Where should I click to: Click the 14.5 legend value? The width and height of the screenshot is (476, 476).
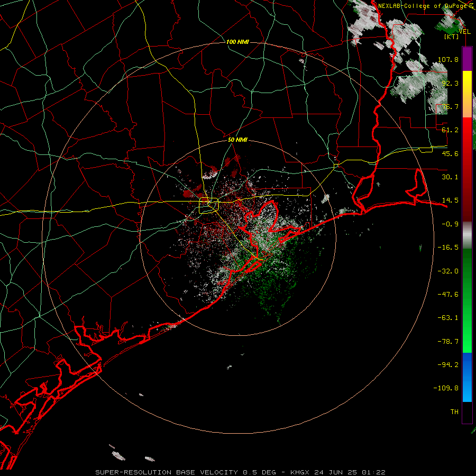click(x=450, y=200)
